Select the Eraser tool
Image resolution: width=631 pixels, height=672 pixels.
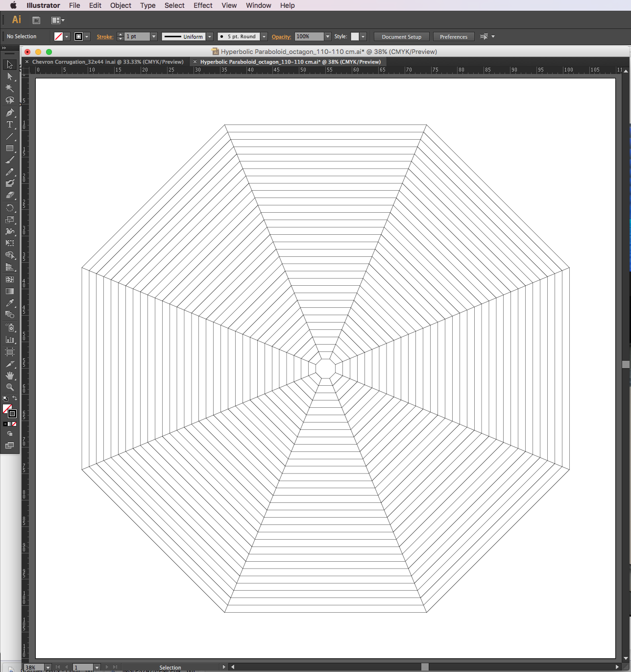[9, 195]
